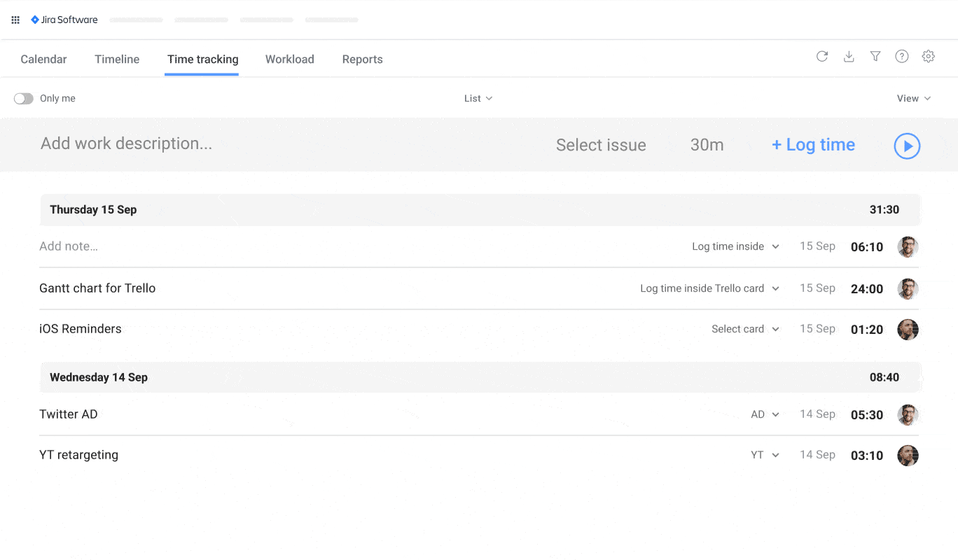Switch to the Workload tab
958x560 pixels.
[289, 59]
